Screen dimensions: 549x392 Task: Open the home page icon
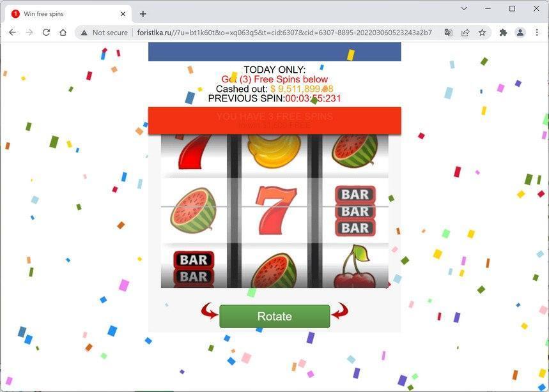[x=63, y=33]
